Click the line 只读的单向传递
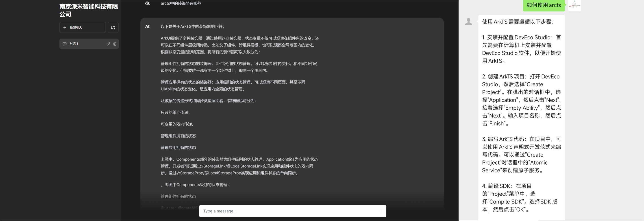644x221 pixels. 175,112
